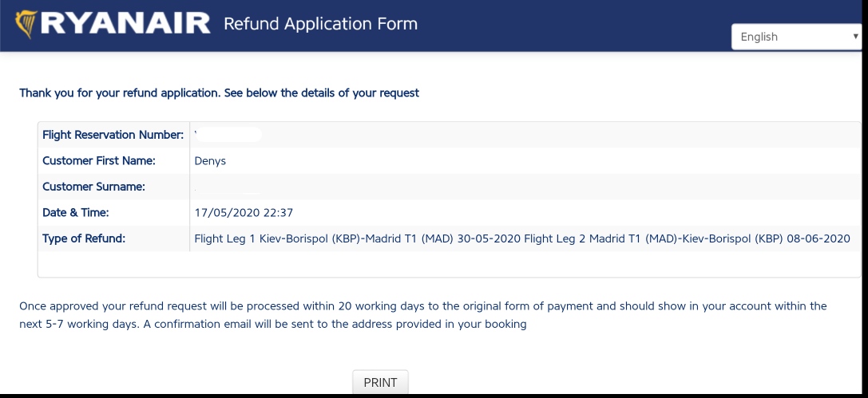868x398 pixels.
Task: Click the redacted reservation number value
Action: coord(228,135)
